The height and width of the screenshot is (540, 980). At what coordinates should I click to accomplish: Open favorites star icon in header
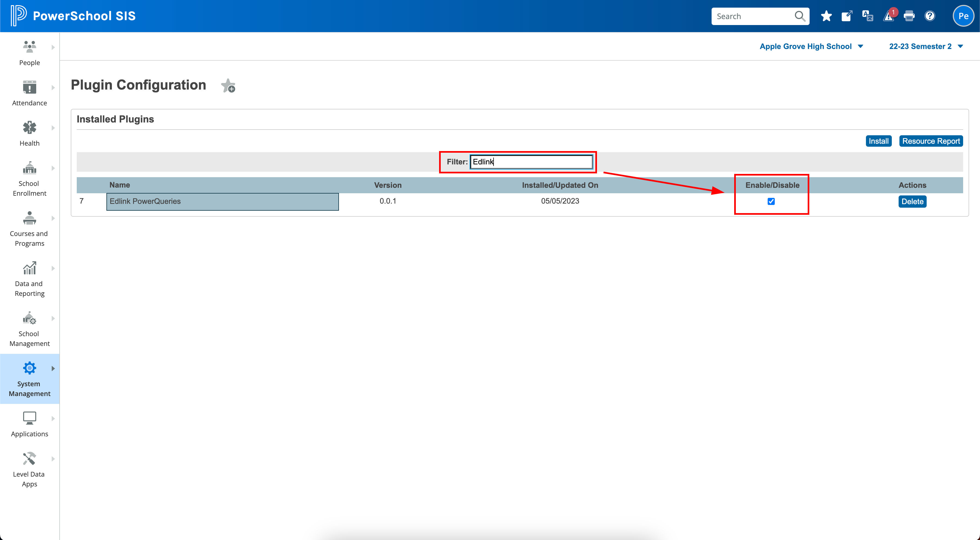tap(826, 16)
